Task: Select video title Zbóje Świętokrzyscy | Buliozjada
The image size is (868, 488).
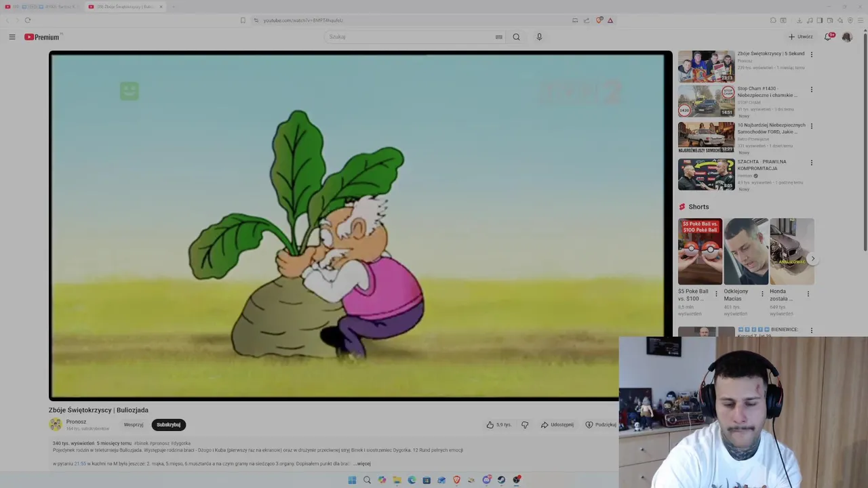Action: point(98,410)
